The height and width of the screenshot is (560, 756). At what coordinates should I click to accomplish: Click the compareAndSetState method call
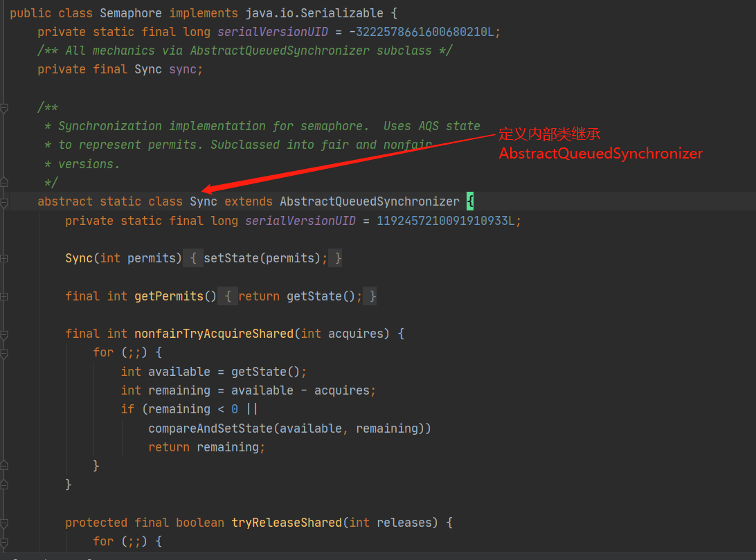[210, 428]
